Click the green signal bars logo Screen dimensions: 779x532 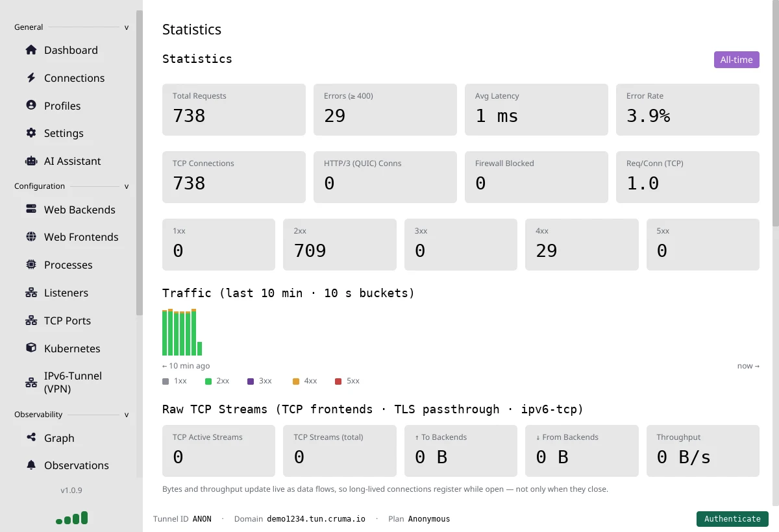71,518
